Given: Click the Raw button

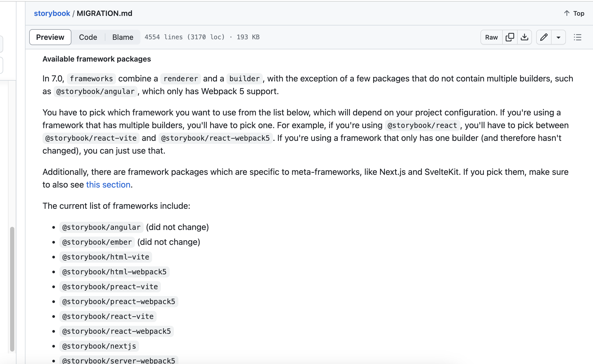Looking at the screenshot, I should pyautogui.click(x=491, y=37).
